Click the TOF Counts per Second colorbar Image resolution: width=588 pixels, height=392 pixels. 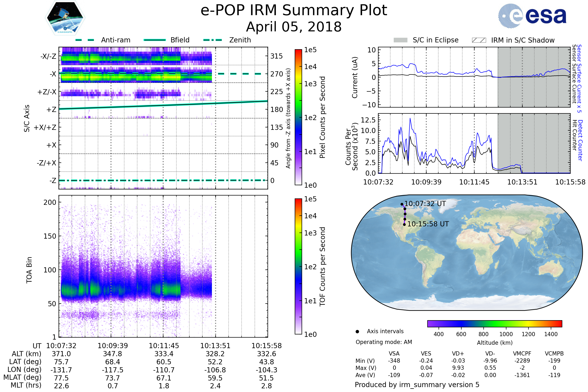point(298,266)
